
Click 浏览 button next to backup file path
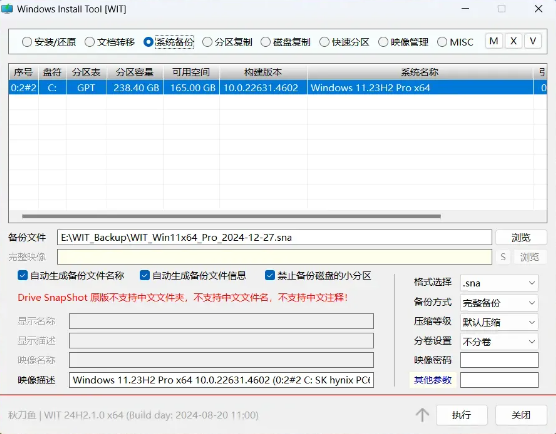(521, 237)
